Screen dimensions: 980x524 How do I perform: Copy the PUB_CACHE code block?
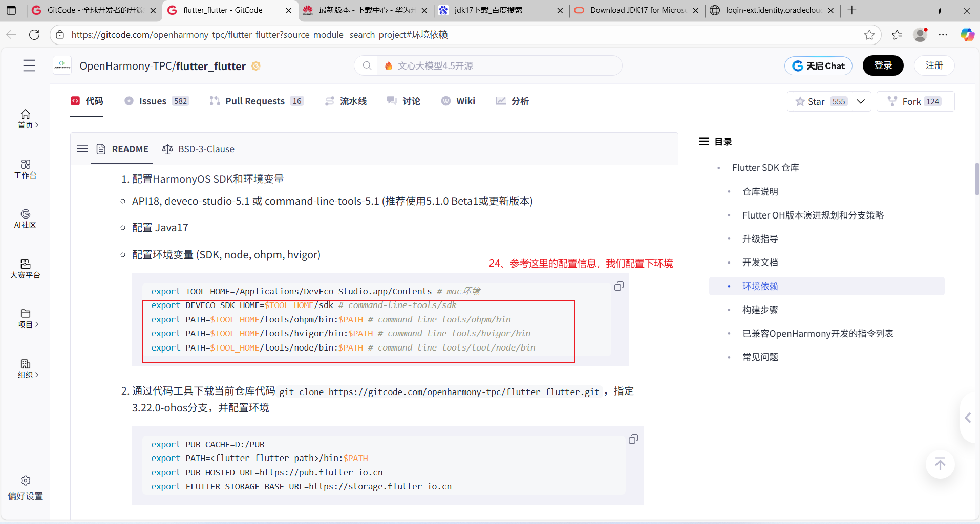click(633, 439)
